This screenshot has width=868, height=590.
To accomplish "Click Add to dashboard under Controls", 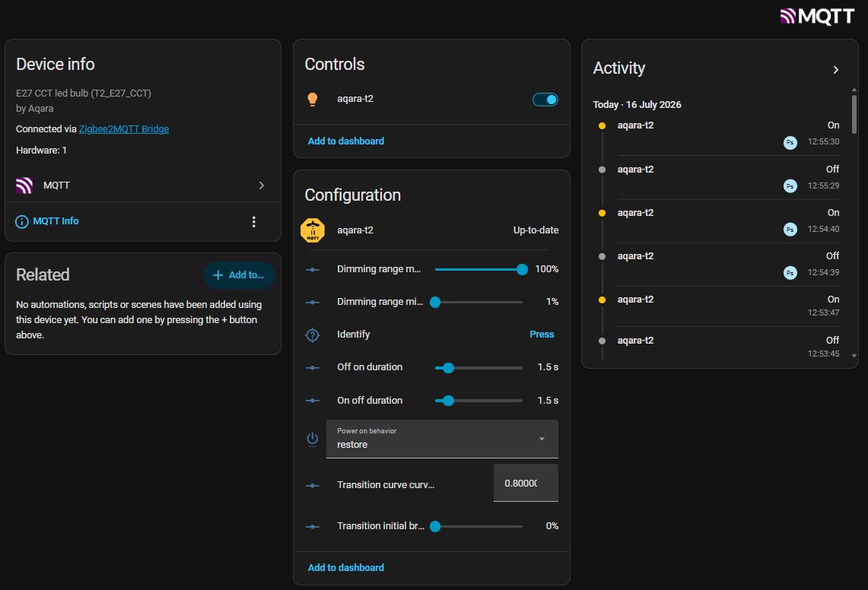I will (x=346, y=141).
